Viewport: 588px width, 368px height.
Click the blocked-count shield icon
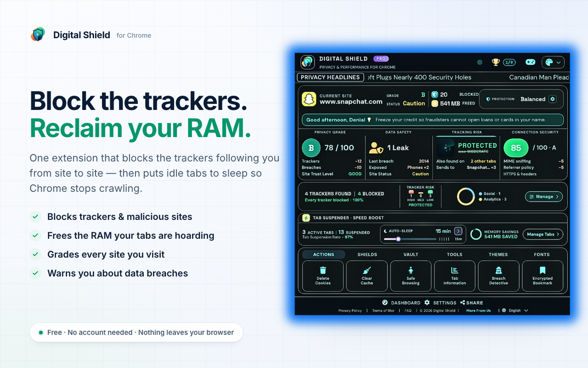(435, 94)
